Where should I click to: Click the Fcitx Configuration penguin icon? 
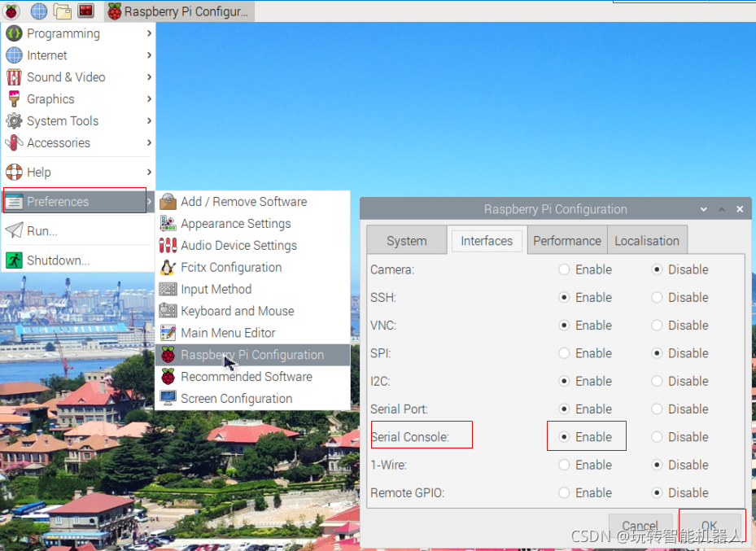[168, 267]
